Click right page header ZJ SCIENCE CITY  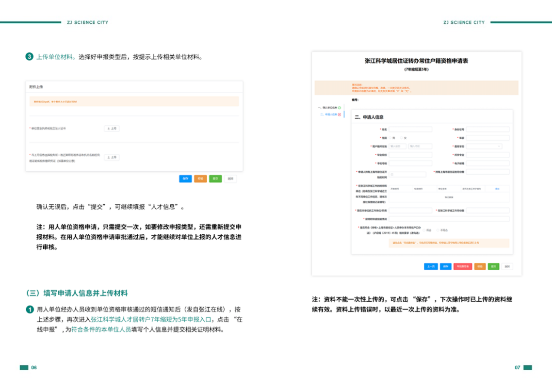click(464, 22)
